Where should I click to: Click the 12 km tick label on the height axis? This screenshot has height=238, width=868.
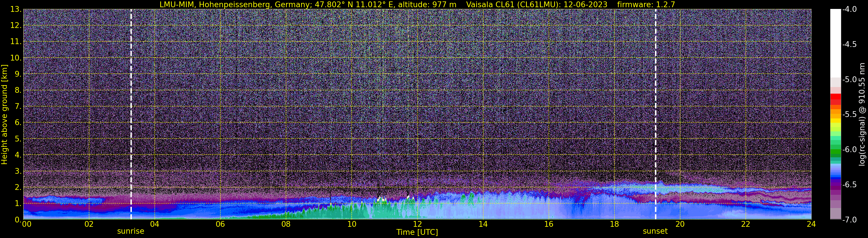(x=16, y=26)
